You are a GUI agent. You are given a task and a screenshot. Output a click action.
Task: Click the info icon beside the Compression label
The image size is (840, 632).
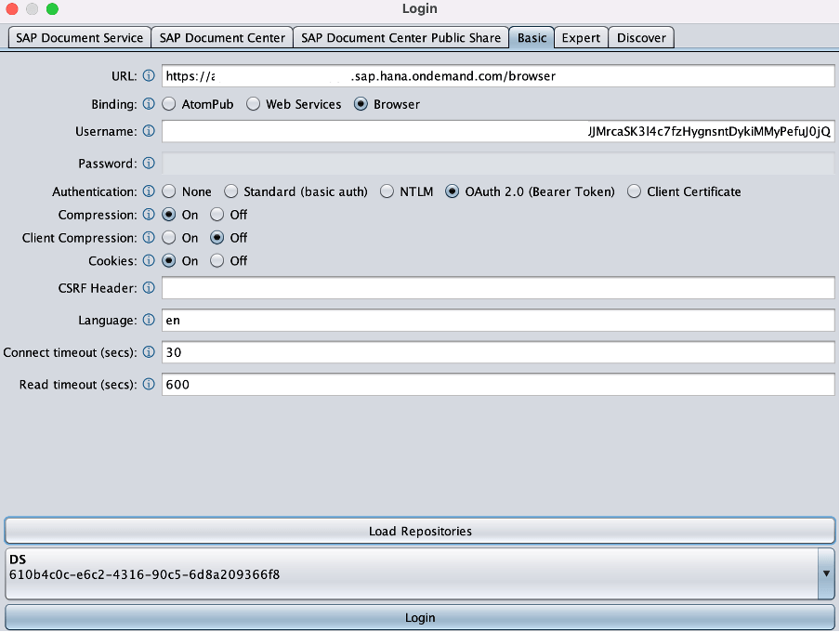[149, 215]
